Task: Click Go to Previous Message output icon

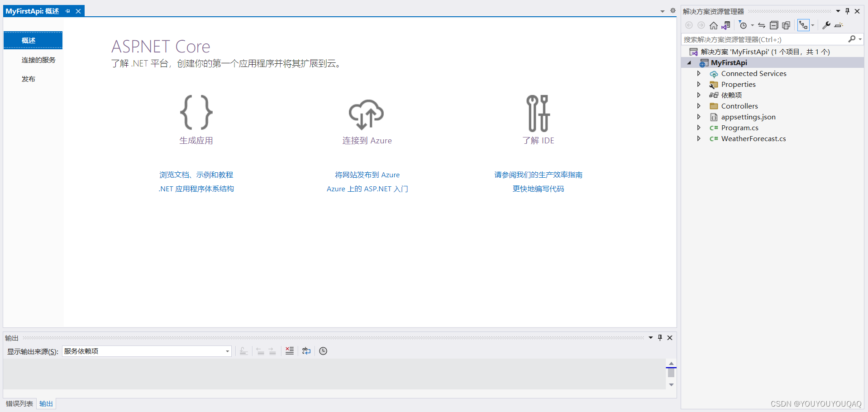Action: pos(260,351)
